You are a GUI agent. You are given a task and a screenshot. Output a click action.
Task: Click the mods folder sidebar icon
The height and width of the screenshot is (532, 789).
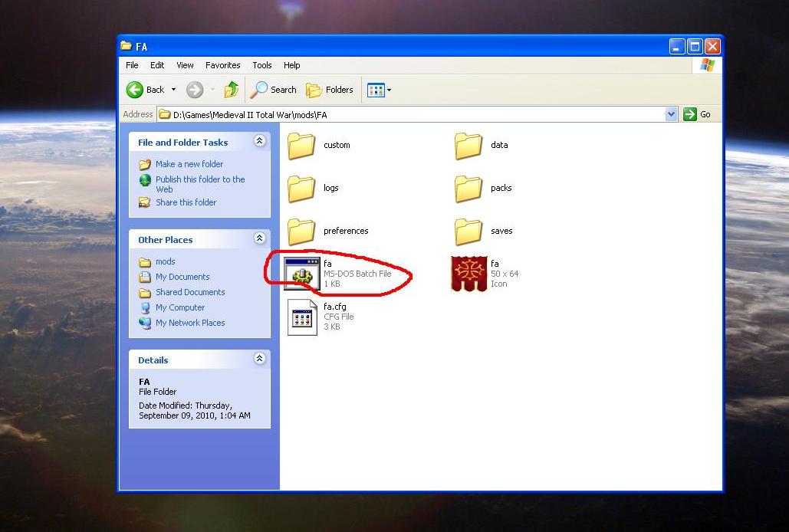point(145,262)
